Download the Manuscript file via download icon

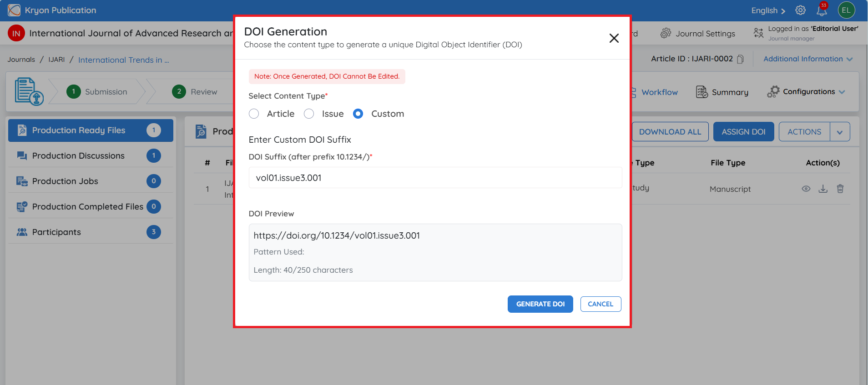[823, 189]
